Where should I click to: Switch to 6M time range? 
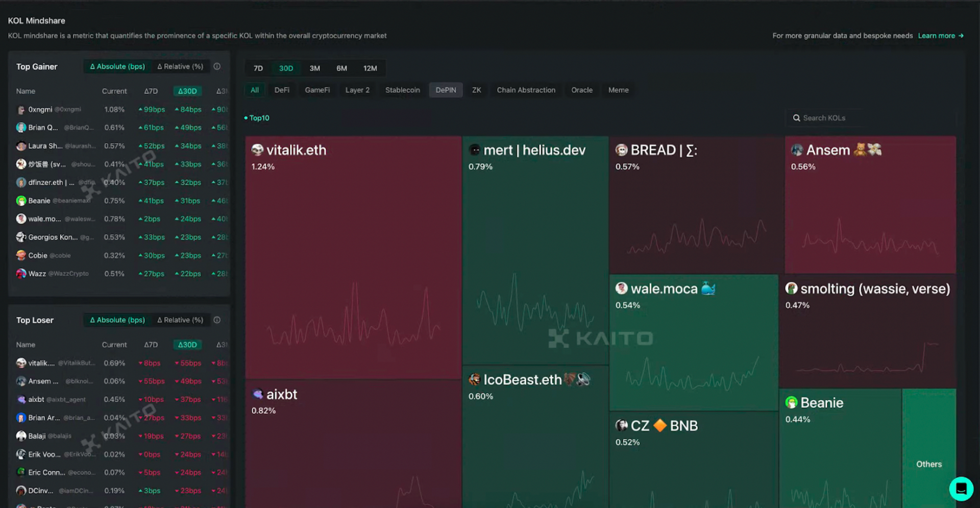click(341, 68)
